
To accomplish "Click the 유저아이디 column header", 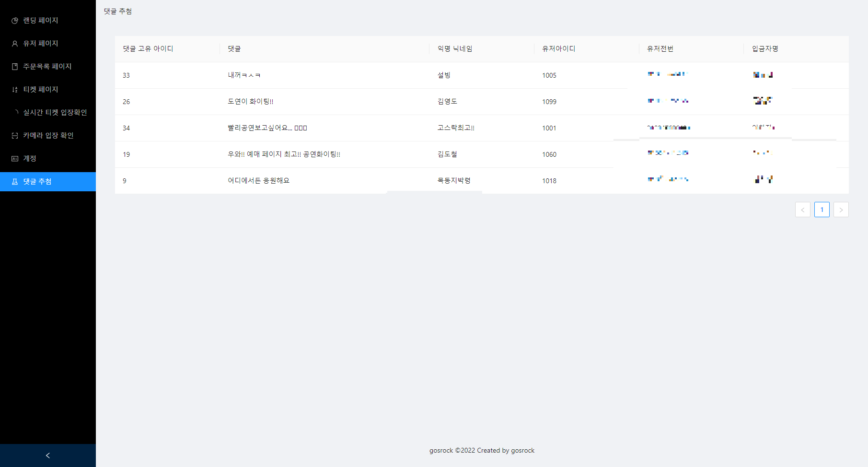I will pyautogui.click(x=587, y=49).
